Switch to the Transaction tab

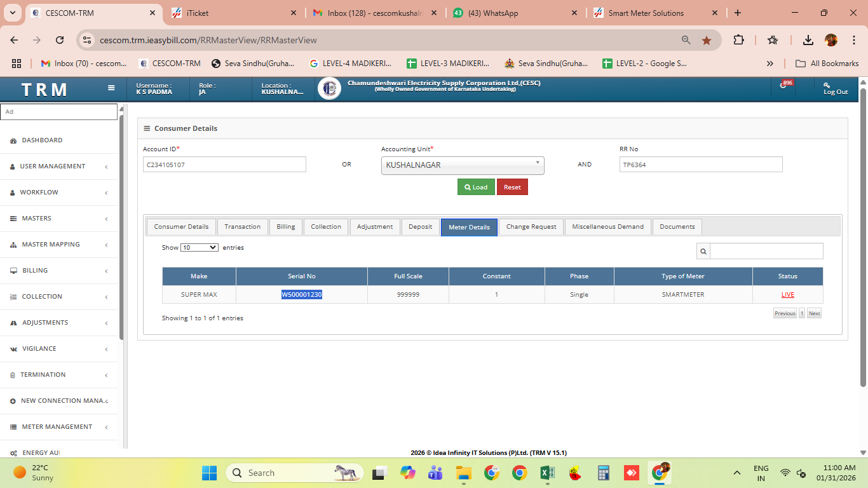242,227
